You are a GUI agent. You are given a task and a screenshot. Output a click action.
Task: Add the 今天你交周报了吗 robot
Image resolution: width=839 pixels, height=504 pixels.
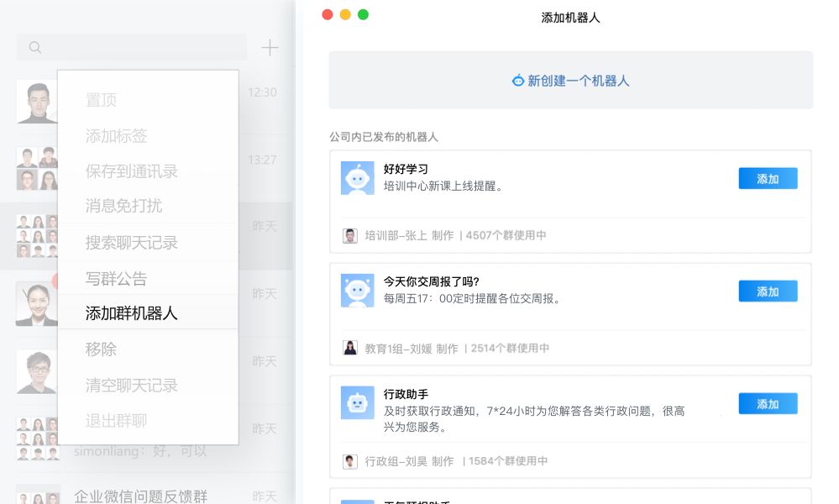coord(768,291)
